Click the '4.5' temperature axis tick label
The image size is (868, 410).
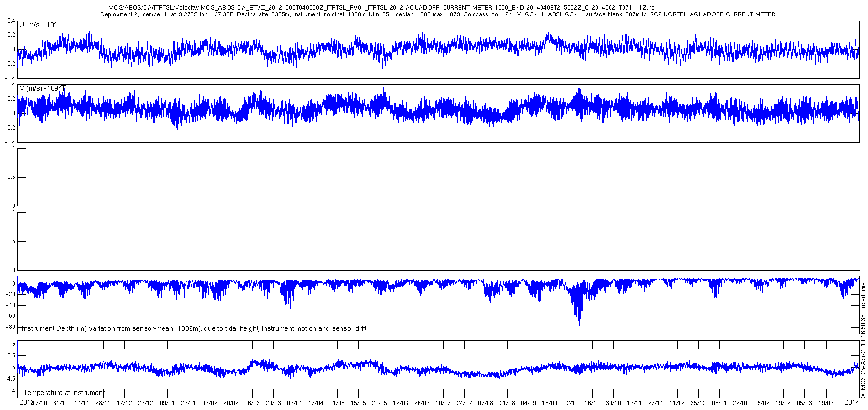12,379
